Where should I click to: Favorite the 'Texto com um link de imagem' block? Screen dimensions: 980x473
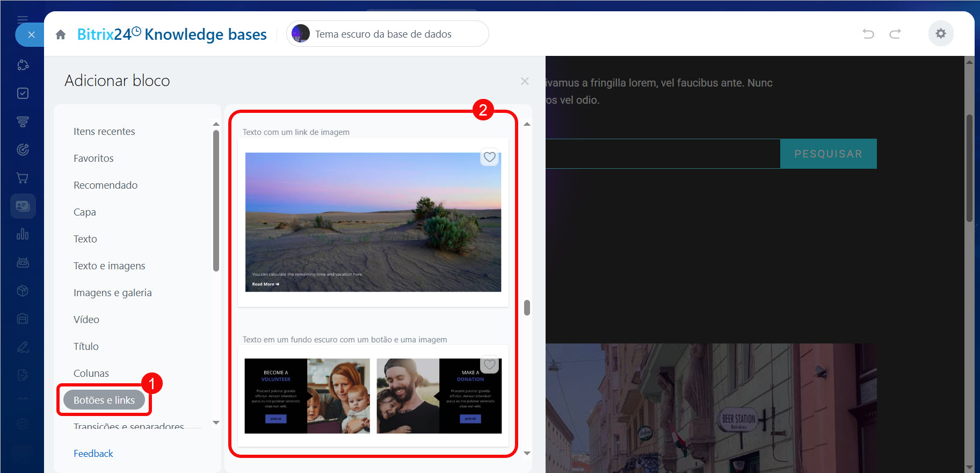pyautogui.click(x=489, y=157)
